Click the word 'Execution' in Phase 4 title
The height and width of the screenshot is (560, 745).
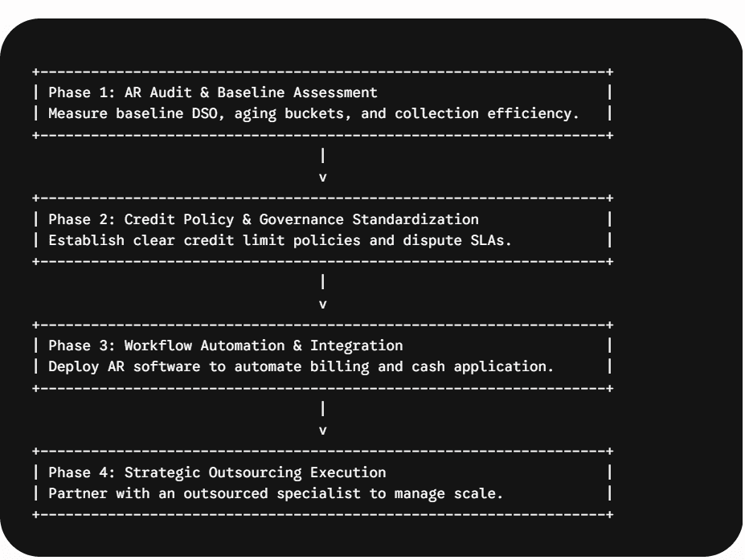[348, 472]
